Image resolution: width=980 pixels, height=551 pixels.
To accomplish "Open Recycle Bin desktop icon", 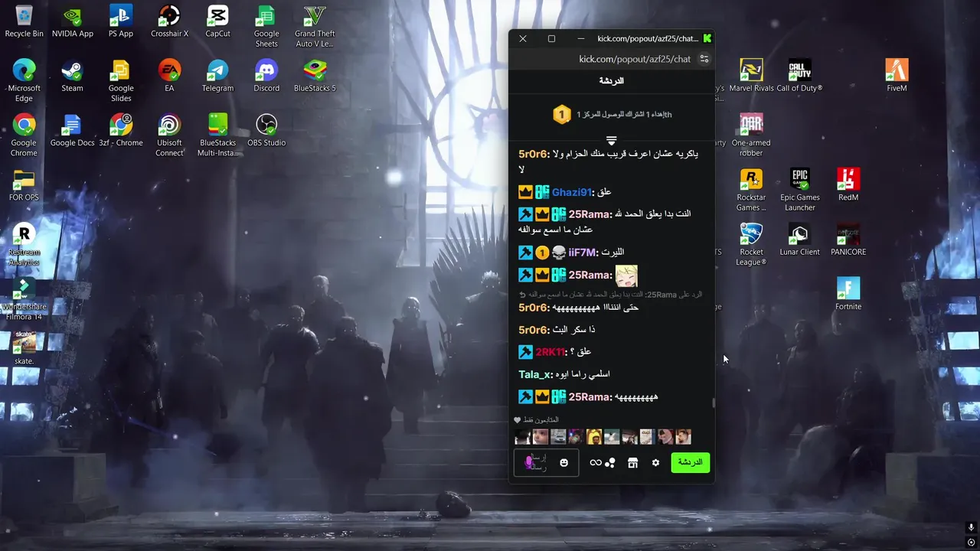I will click(x=24, y=21).
